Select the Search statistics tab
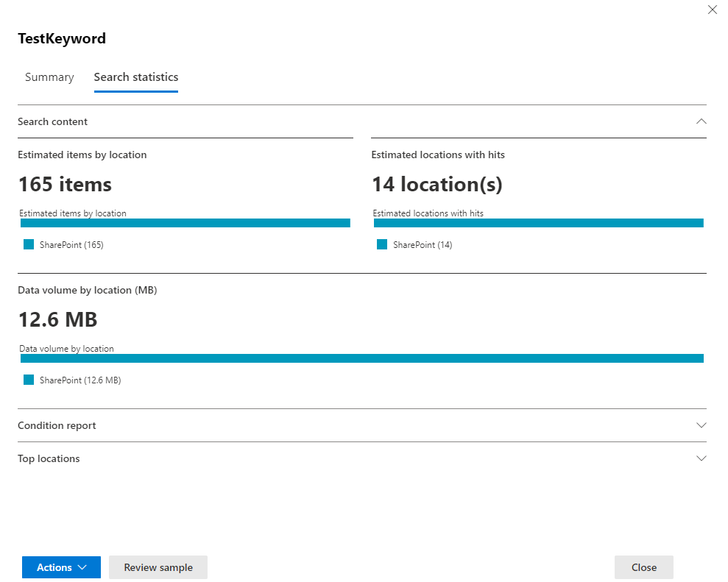728x582 pixels. tap(135, 77)
